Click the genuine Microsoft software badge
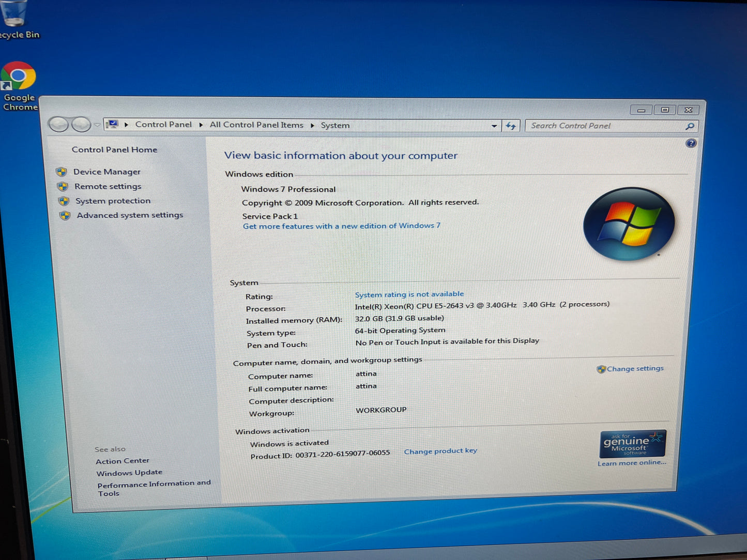747x560 pixels. [x=632, y=444]
